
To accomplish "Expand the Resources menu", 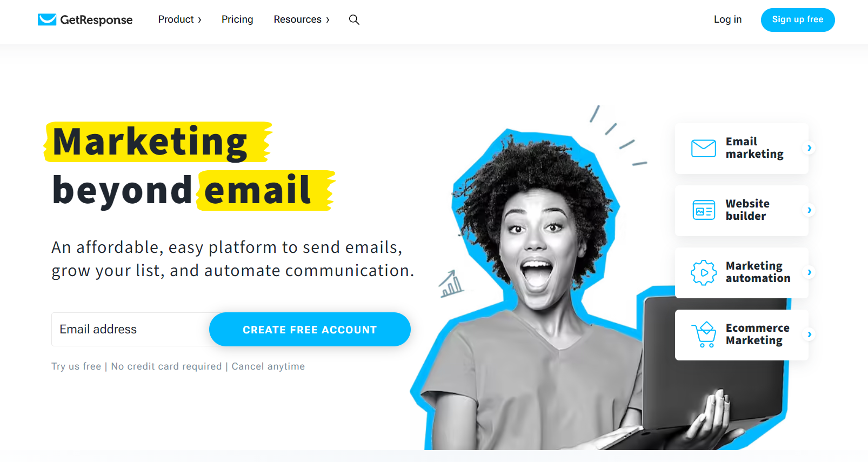I will (x=302, y=19).
